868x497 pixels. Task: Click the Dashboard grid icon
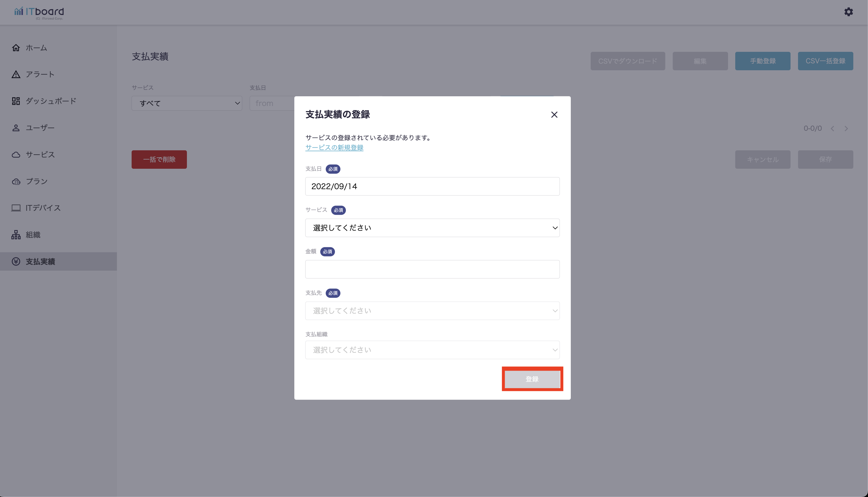16,101
